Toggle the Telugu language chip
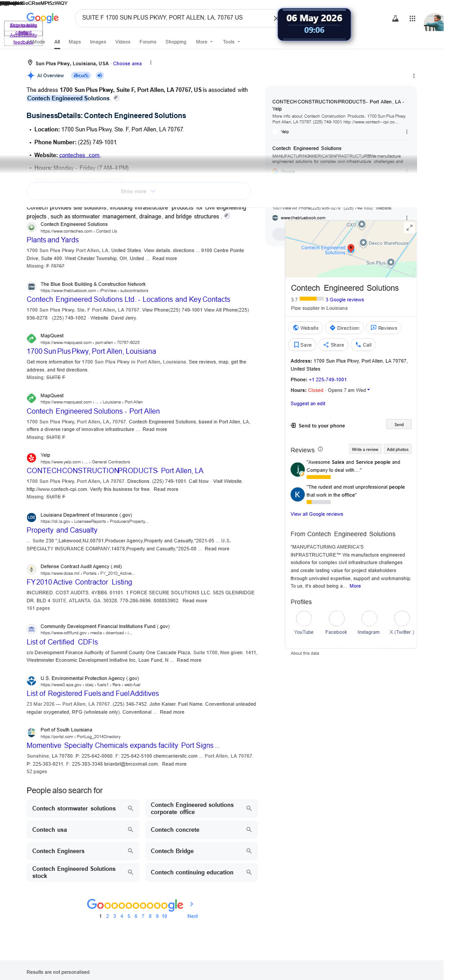Screen dimensions: 449x980 pos(81,75)
